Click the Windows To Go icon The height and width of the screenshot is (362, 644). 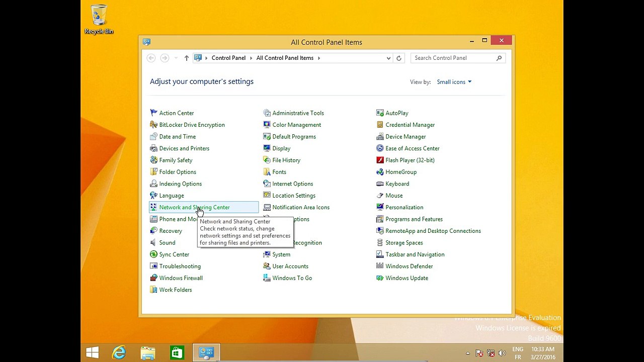pyautogui.click(x=267, y=278)
